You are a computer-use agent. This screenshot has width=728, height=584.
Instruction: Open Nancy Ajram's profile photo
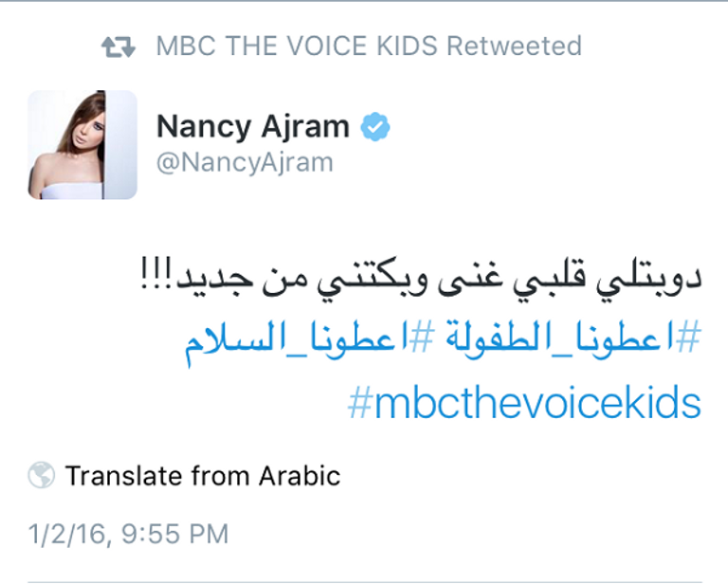tap(82, 145)
